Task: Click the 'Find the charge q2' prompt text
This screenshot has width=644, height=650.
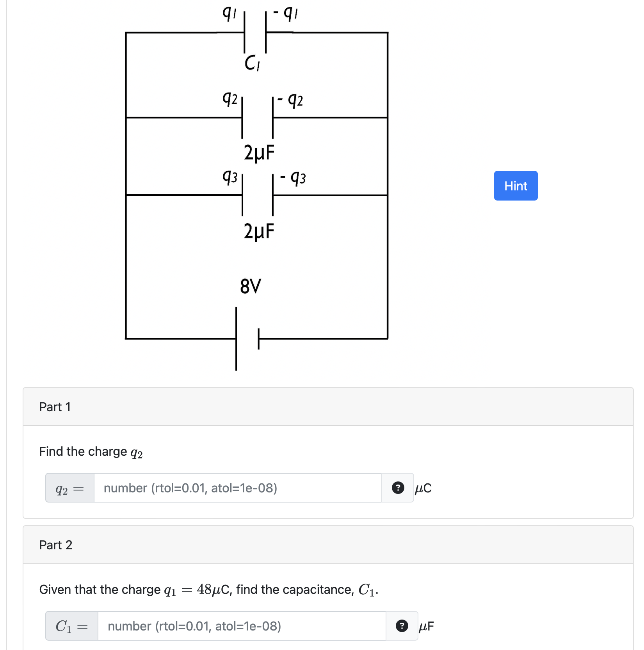Action: pos(90,451)
